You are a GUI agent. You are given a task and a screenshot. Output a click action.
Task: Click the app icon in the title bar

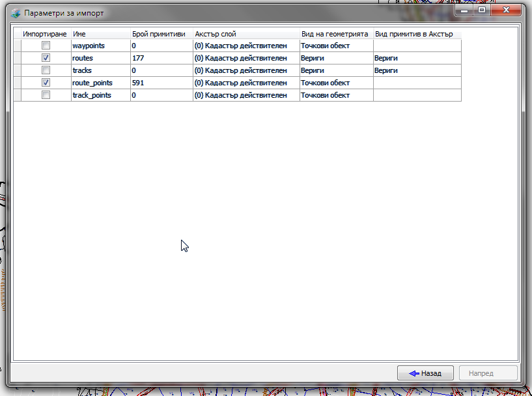point(15,13)
